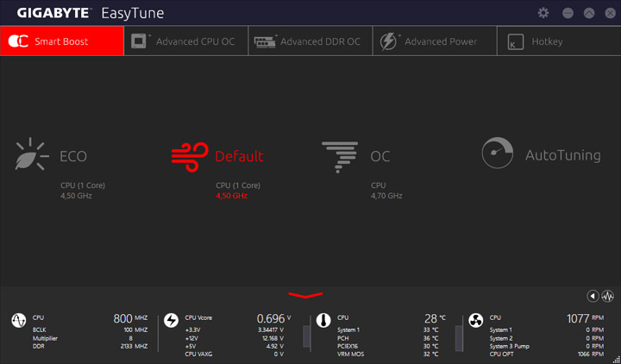Click the up-arrow window button
The width and height of the screenshot is (621, 364).
click(x=589, y=13)
